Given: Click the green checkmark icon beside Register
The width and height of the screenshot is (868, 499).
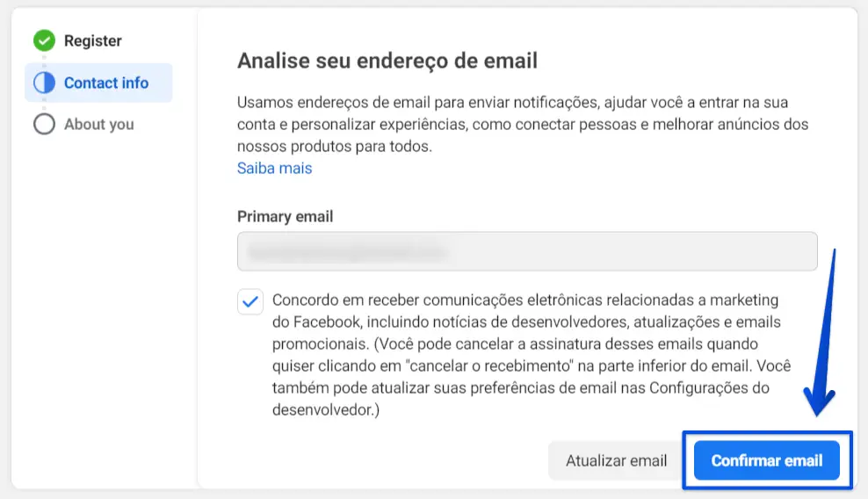Looking at the screenshot, I should (44, 40).
